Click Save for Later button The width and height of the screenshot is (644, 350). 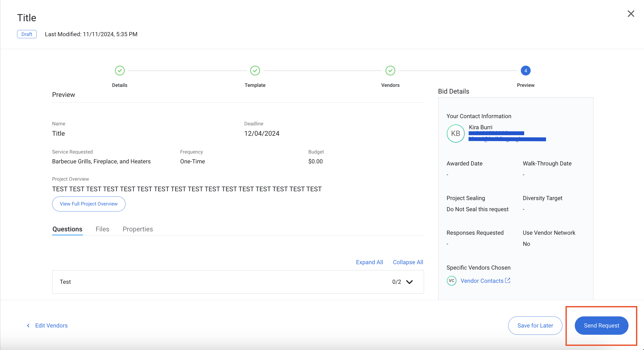535,325
